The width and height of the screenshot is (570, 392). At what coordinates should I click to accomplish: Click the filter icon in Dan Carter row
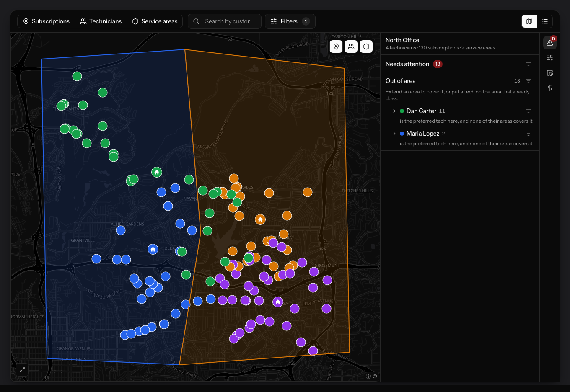[529, 111]
